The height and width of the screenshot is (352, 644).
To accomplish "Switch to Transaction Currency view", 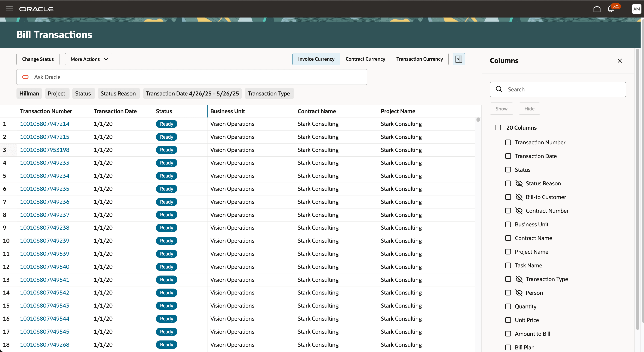I will [419, 59].
